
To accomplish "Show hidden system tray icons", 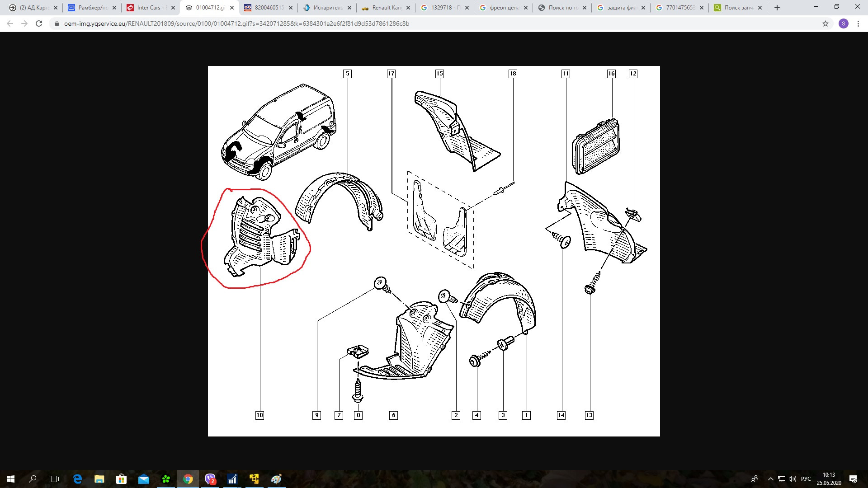I will (x=770, y=479).
